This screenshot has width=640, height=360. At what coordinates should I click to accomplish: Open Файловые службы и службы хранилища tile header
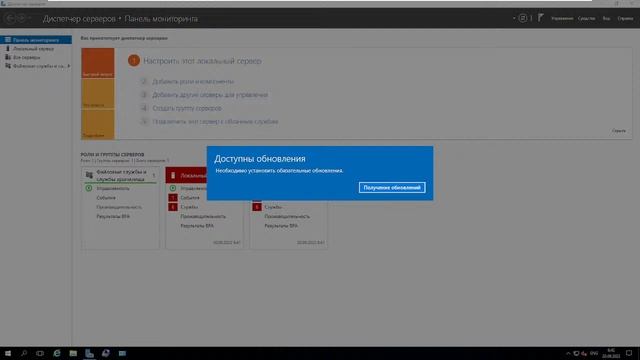point(120,176)
